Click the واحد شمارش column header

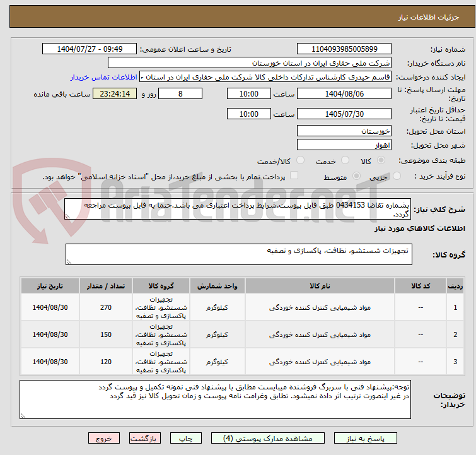click(218, 286)
